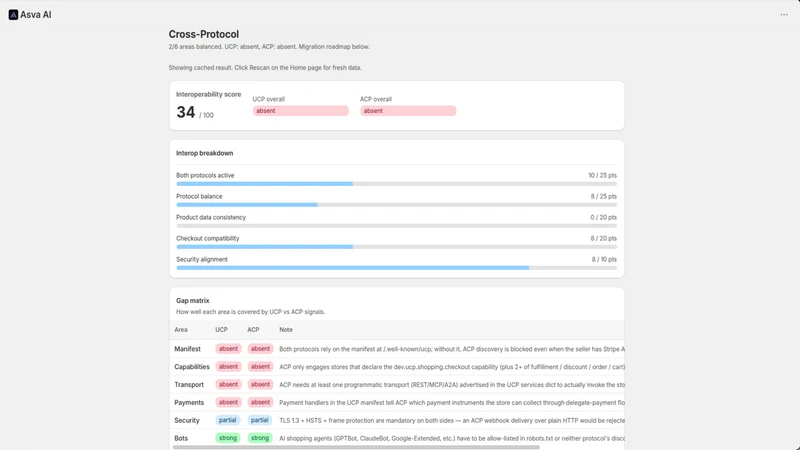Click the Both protocols active progress bar
800x450 pixels.
coord(396,184)
